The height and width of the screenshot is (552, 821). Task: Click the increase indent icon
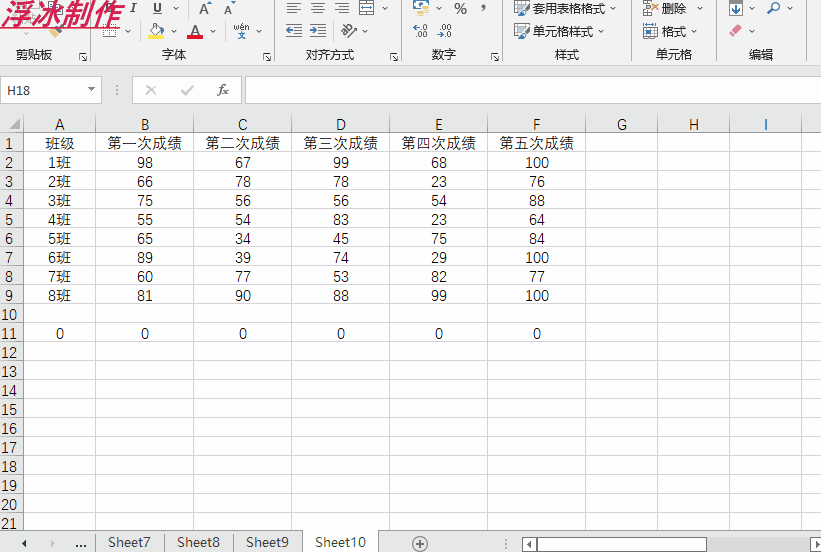coord(318,31)
